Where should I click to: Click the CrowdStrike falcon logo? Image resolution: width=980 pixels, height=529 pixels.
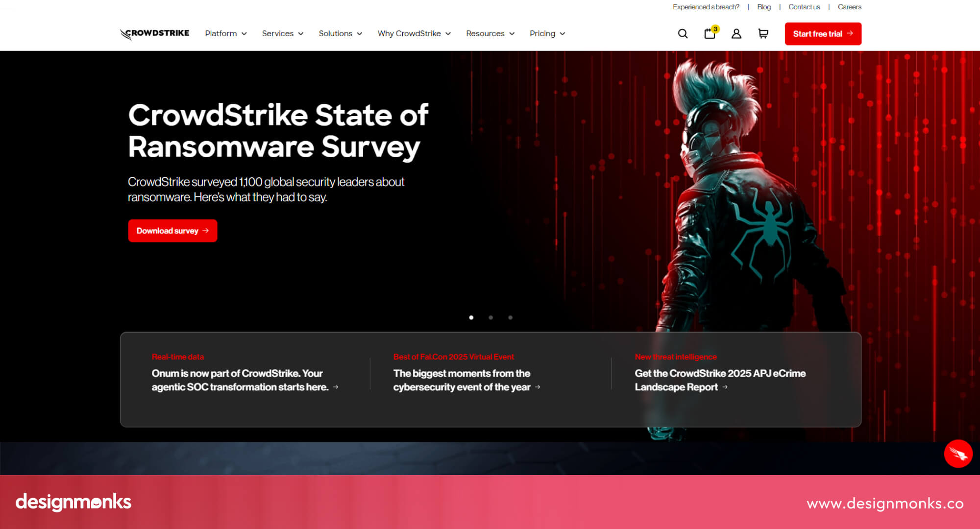(x=153, y=33)
